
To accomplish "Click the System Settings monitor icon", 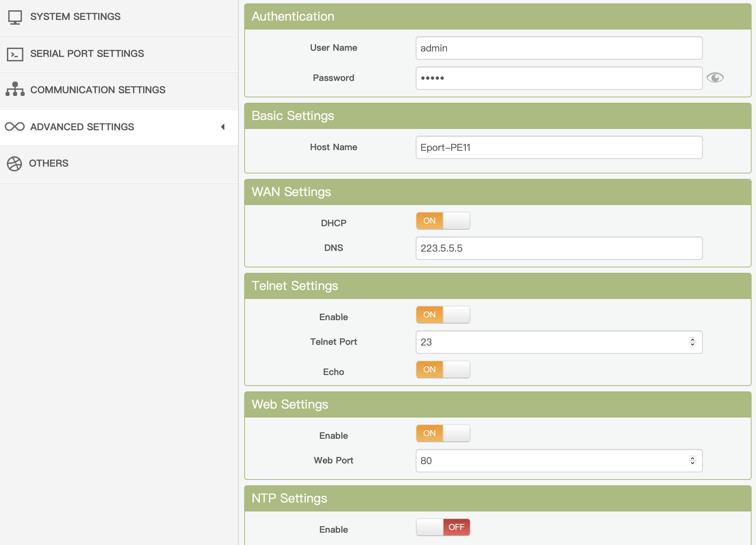I will tap(15, 17).
